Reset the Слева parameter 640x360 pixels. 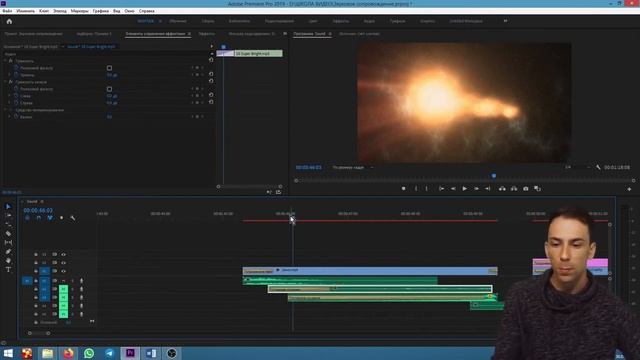point(211,95)
